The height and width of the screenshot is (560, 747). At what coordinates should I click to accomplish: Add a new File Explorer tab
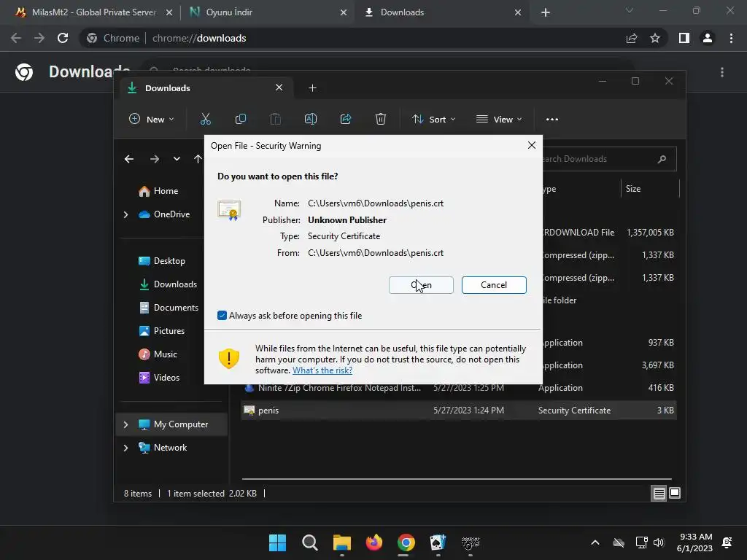point(312,88)
